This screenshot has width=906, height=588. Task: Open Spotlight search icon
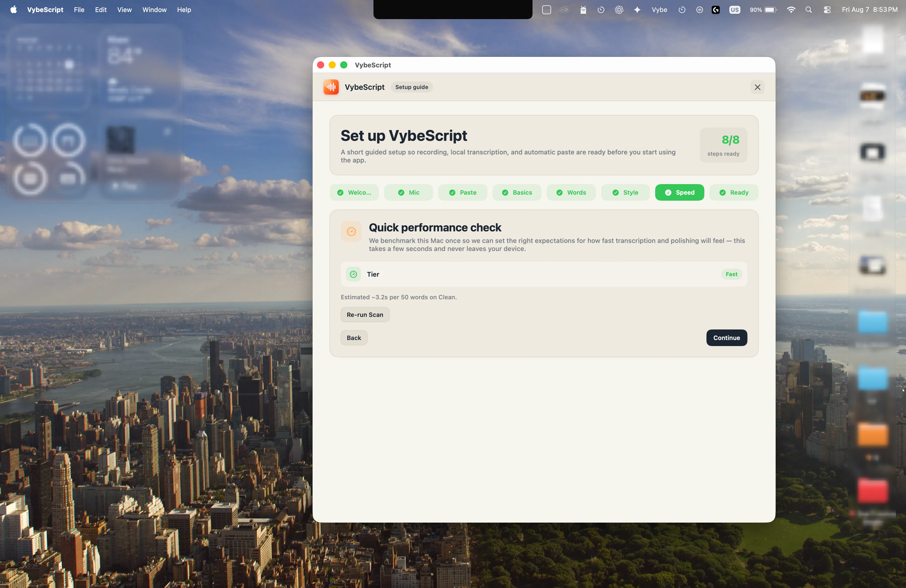pos(809,10)
